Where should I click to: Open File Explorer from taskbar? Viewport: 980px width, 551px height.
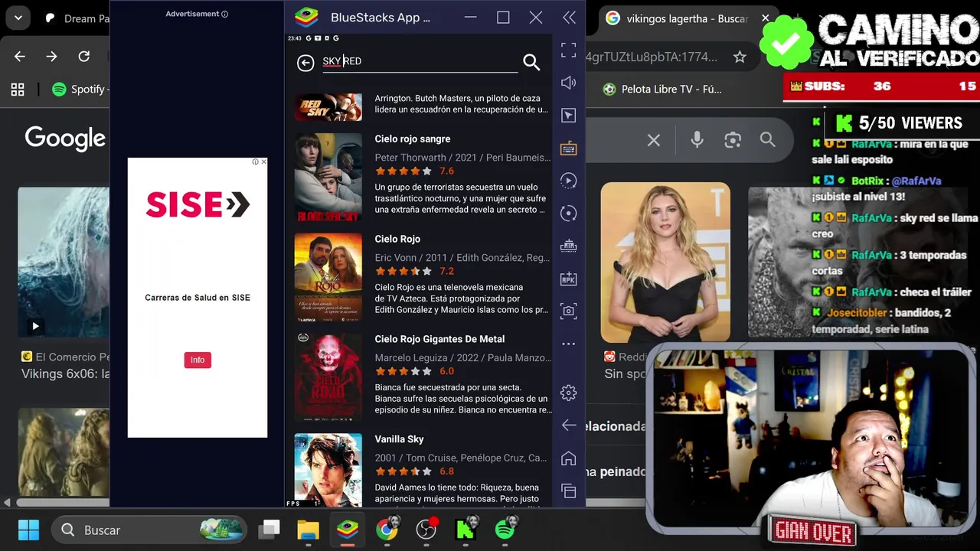[x=308, y=530]
